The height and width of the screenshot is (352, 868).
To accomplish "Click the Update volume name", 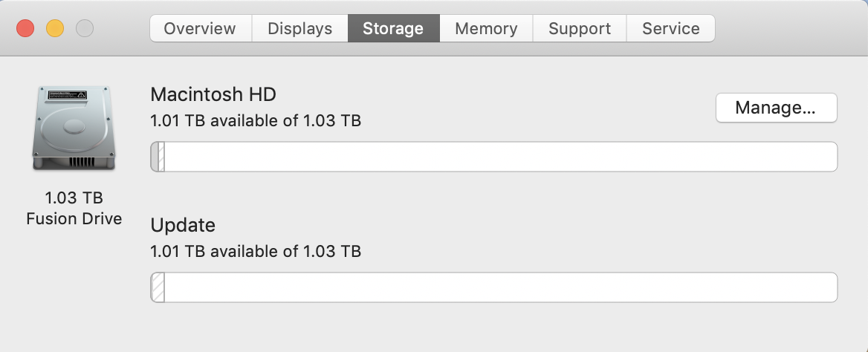I will tap(183, 225).
